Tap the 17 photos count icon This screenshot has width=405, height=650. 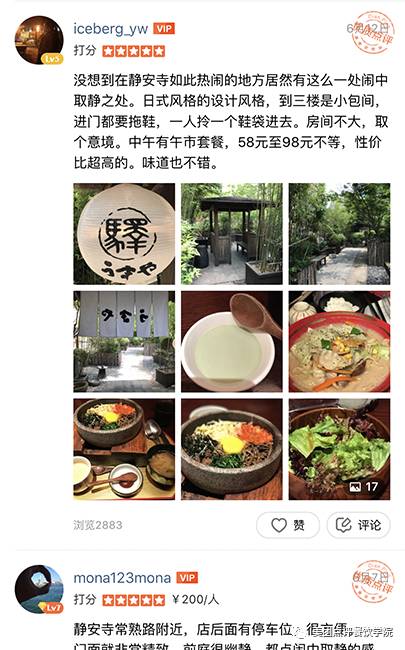tap(364, 487)
